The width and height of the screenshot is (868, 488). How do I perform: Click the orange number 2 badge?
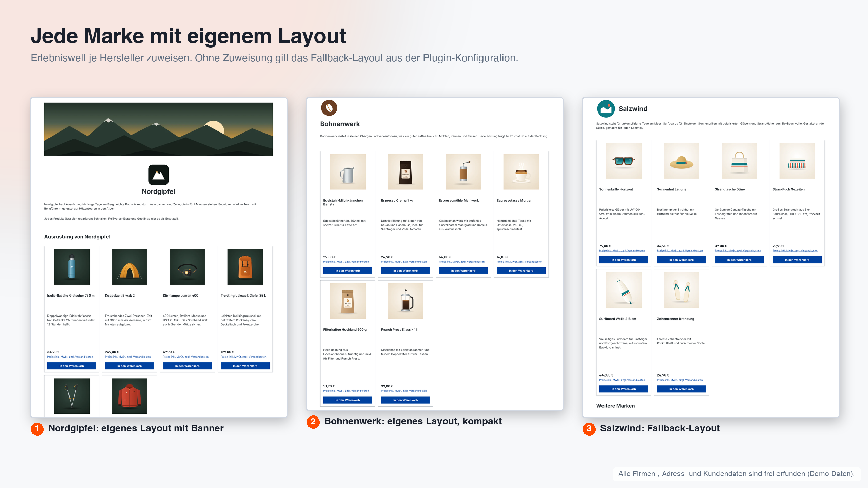[x=313, y=422]
